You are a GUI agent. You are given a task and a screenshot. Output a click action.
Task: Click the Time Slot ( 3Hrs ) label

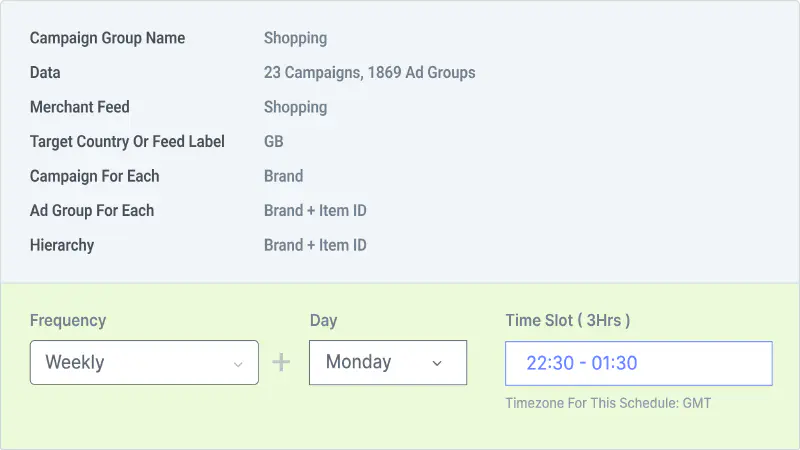coord(568,320)
